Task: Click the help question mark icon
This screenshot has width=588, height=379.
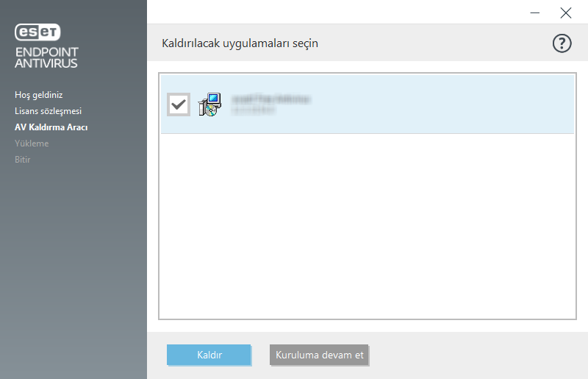Action: (562, 43)
